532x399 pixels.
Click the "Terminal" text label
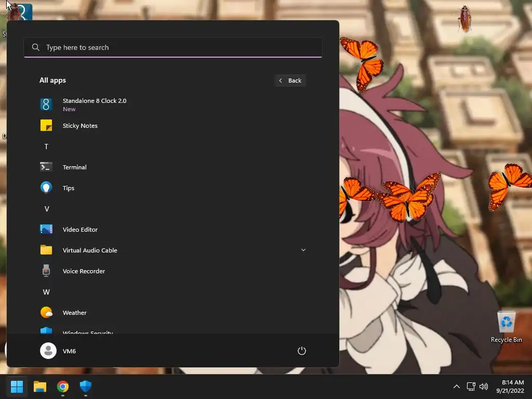click(75, 167)
